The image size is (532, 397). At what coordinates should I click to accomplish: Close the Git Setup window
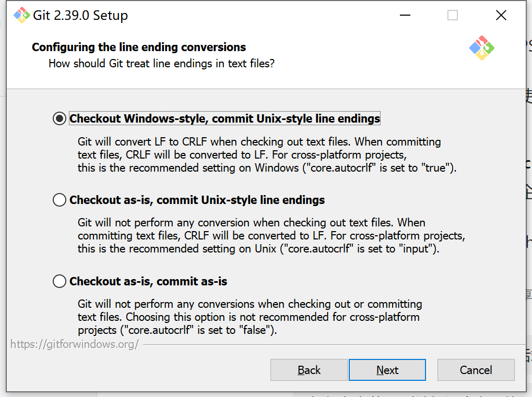(x=501, y=16)
